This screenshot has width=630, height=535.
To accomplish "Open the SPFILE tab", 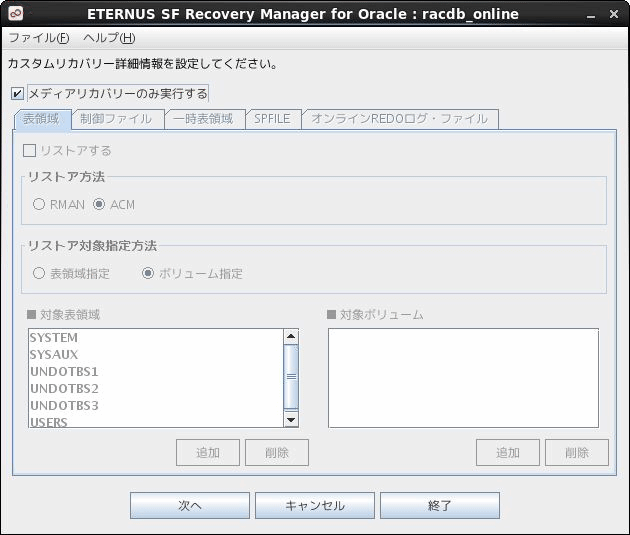I will (x=272, y=119).
